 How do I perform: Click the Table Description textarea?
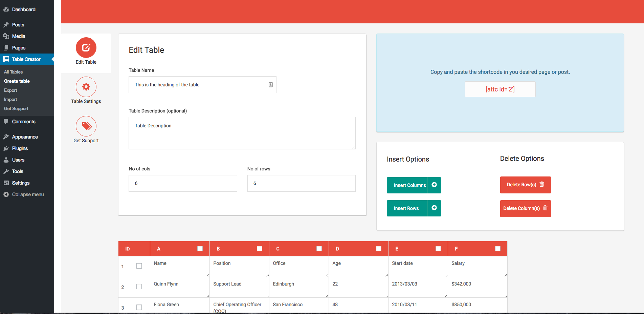point(242,133)
